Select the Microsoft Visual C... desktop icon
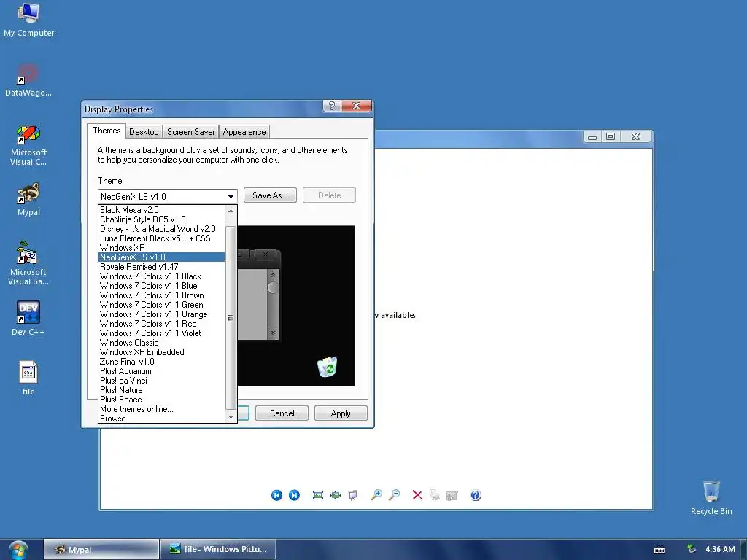 [28, 145]
